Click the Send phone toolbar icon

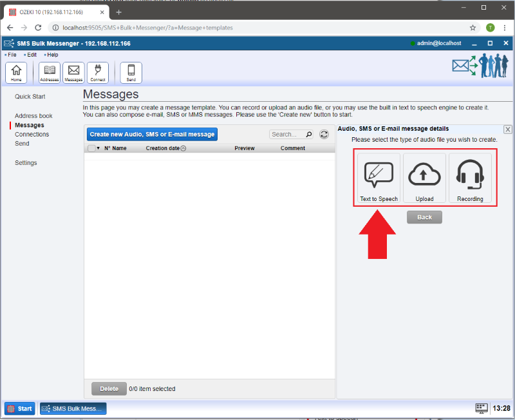(131, 73)
